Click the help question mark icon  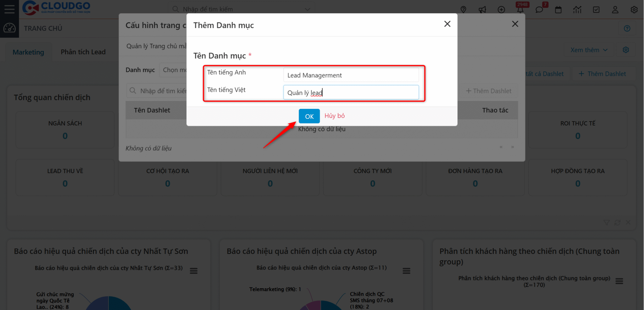(x=627, y=28)
